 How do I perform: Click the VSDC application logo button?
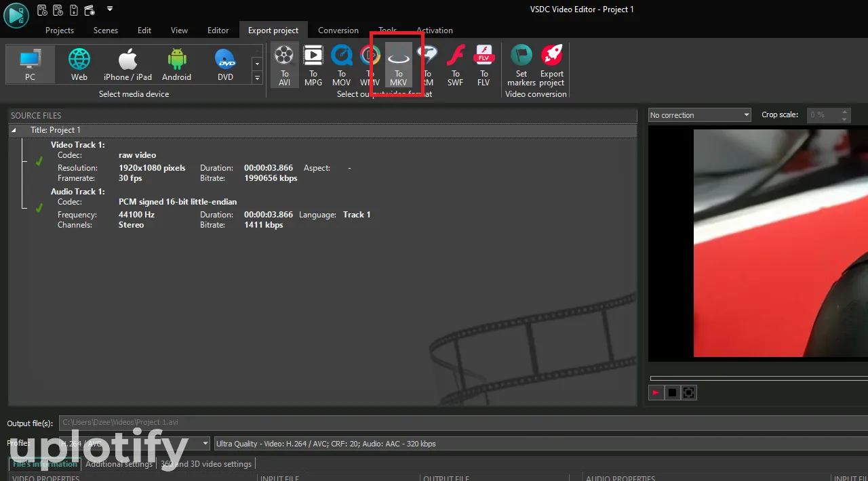click(16, 15)
